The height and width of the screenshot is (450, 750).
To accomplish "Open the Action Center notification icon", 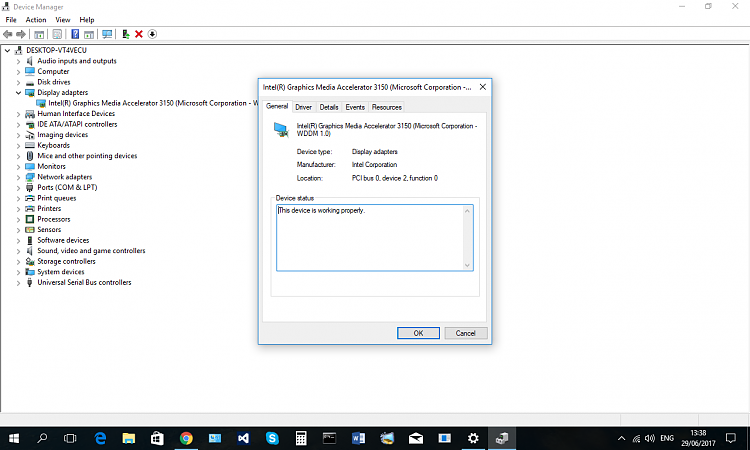I will pyautogui.click(x=731, y=438).
